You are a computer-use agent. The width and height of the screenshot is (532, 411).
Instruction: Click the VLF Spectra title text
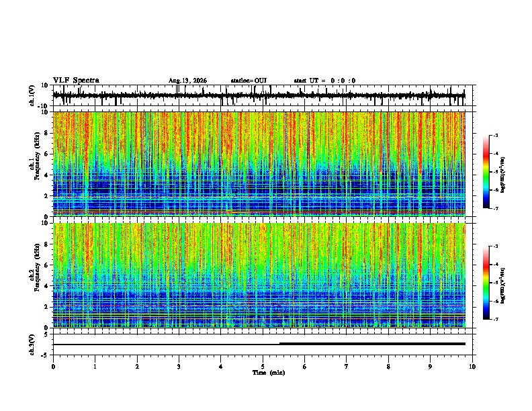76,81
